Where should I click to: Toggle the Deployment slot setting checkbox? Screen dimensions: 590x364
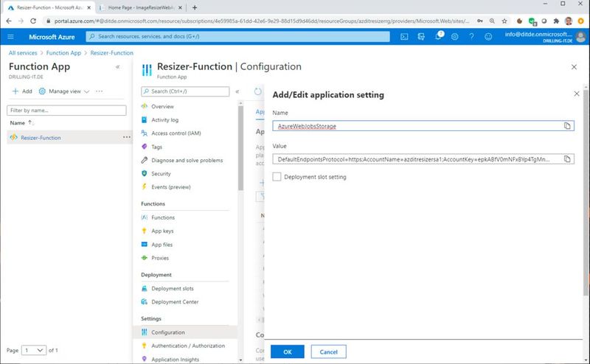[277, 177]
